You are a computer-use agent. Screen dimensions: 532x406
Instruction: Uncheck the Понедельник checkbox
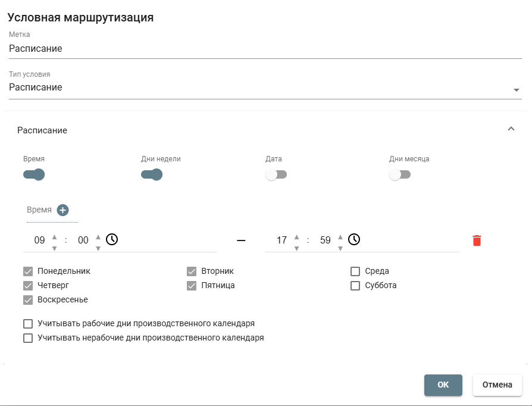pyautogui.click(x=28, y=271)
